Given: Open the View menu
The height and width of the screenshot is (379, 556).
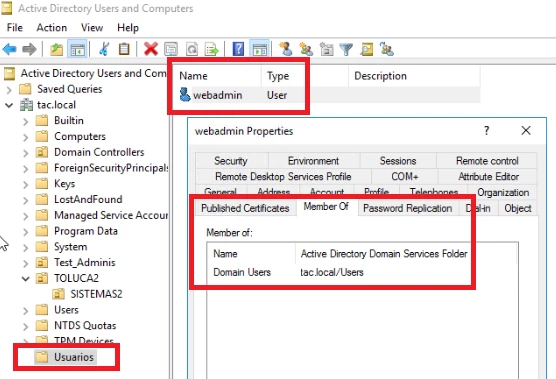Looking at the screenshot, I should (x=92, y=28).
